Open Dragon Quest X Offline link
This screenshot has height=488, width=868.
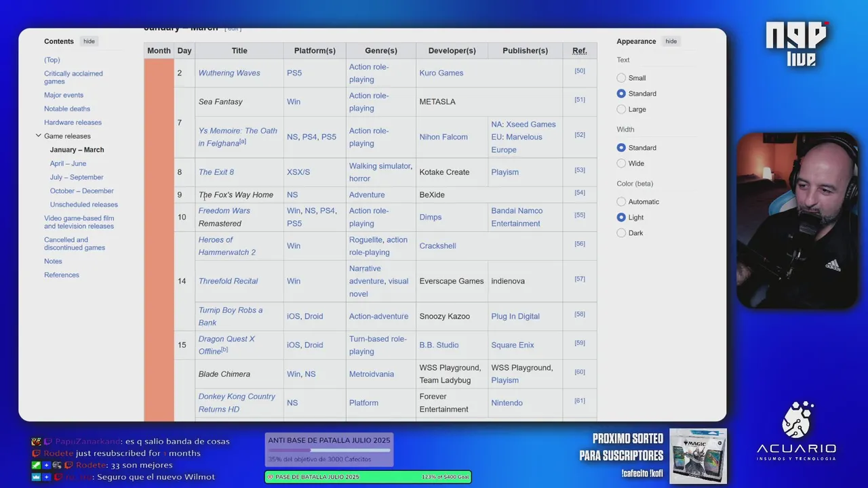(226, 345)
